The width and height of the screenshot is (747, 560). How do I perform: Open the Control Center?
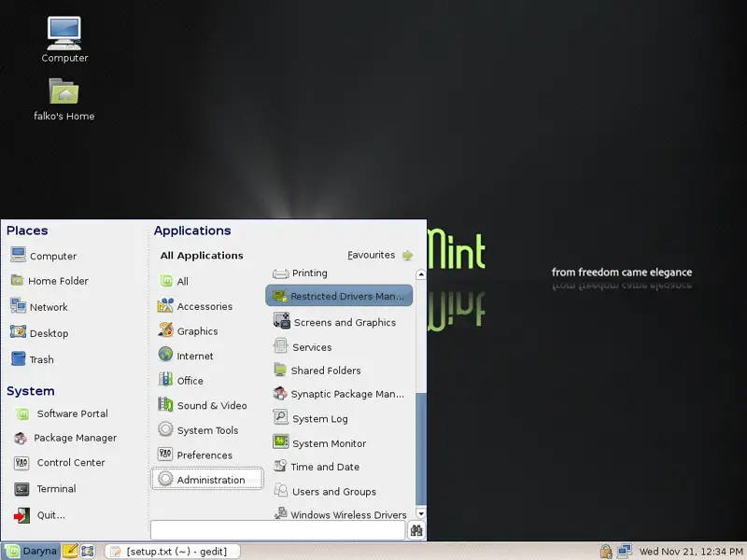(x=59, y=462)
